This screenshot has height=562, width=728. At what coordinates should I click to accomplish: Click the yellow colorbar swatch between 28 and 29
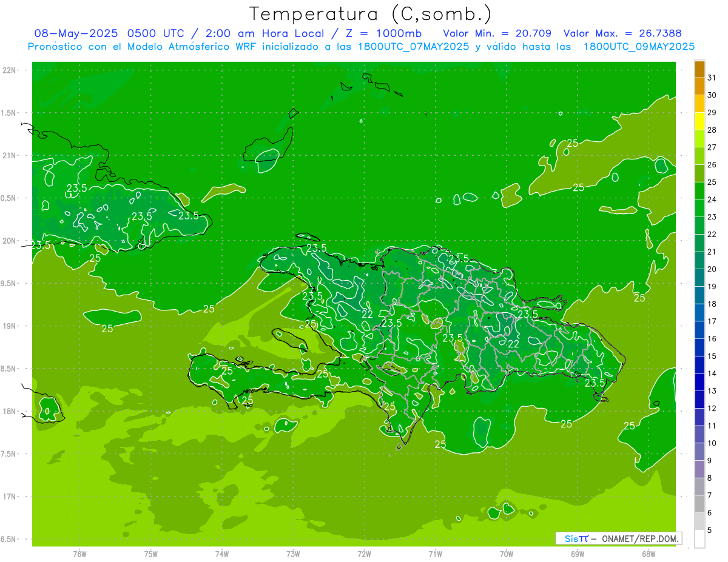pyautogui.click(x=699, y=122)
